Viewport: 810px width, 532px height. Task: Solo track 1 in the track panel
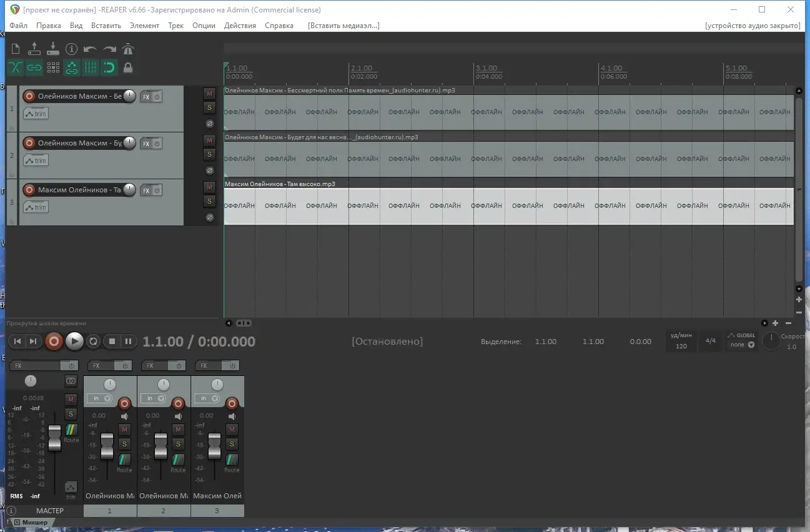click(209, 107)
